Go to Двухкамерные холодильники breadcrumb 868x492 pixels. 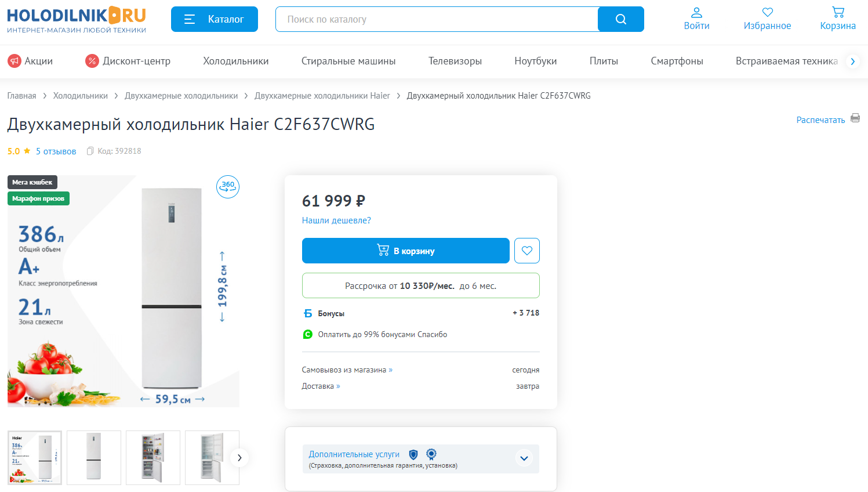181,96
